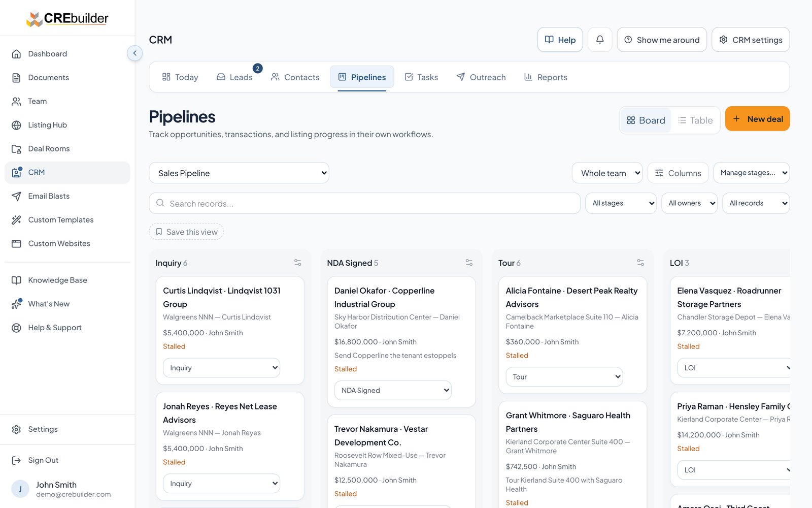The width and height of the screenshot is (812, 508).
Task: Open Grant Whitmore · Saguaro Health Partners deal
Action: [568, 422]
